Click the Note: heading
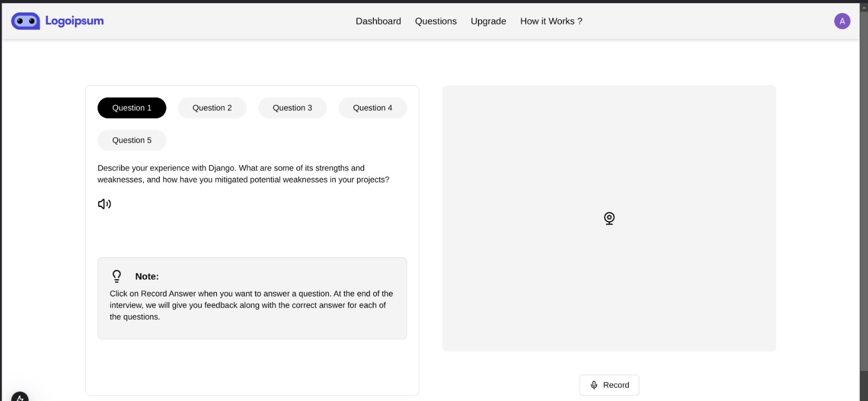868x401 pixels. [x=147, y=276]
